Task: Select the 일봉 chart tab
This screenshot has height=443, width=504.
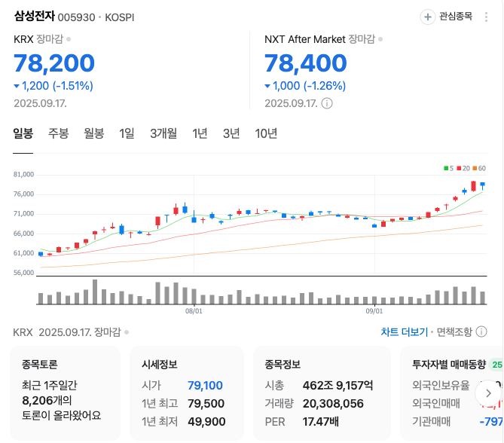Action: pos(23,133)
